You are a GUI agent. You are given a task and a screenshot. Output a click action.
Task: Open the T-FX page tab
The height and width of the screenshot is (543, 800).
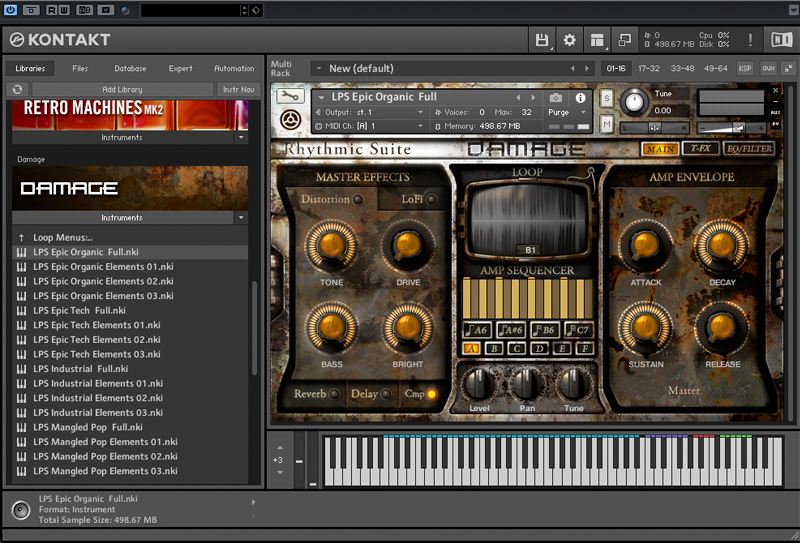pyautogui.click(x=700, y=149)
